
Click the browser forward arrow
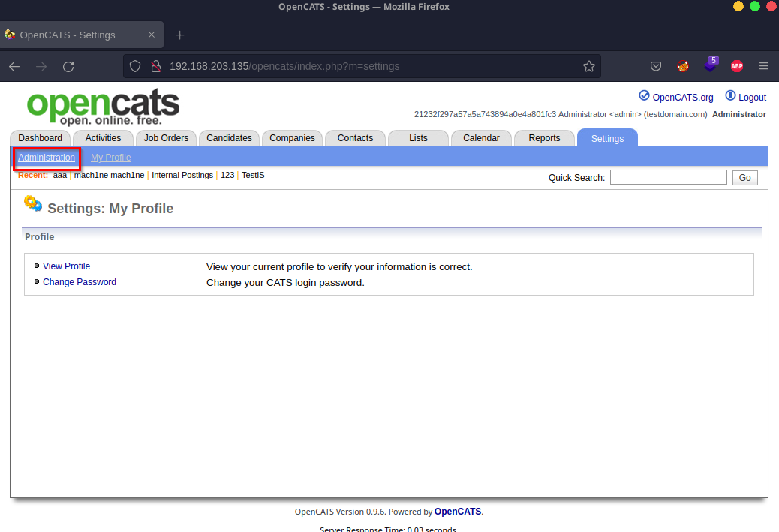41,66
